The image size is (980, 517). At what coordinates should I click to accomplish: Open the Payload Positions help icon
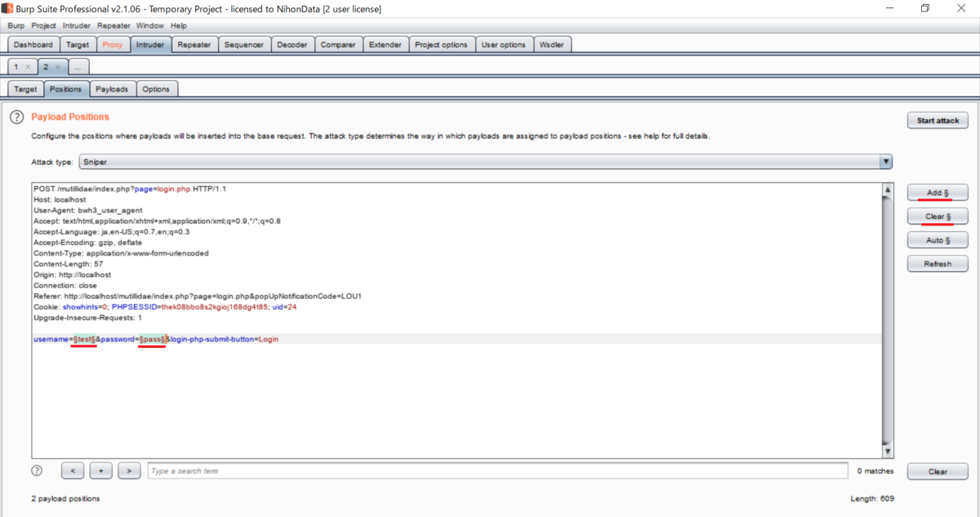click(x=16, y=118)
